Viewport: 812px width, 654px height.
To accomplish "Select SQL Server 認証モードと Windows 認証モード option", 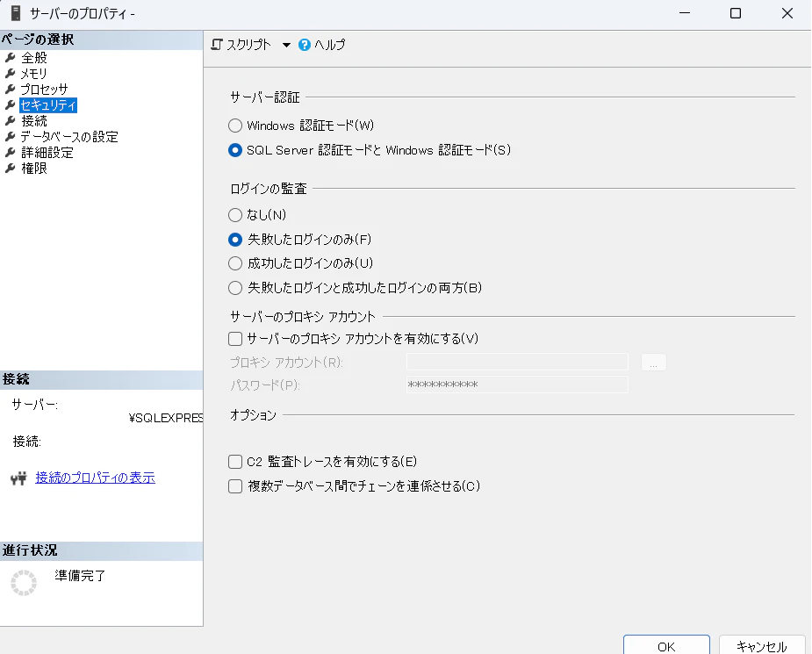I will point(235,150).
